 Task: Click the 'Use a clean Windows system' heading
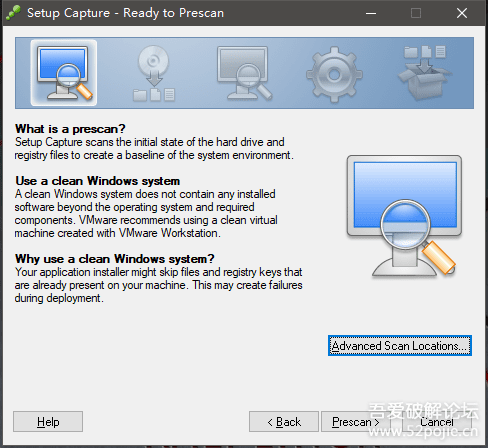point(97,181)
